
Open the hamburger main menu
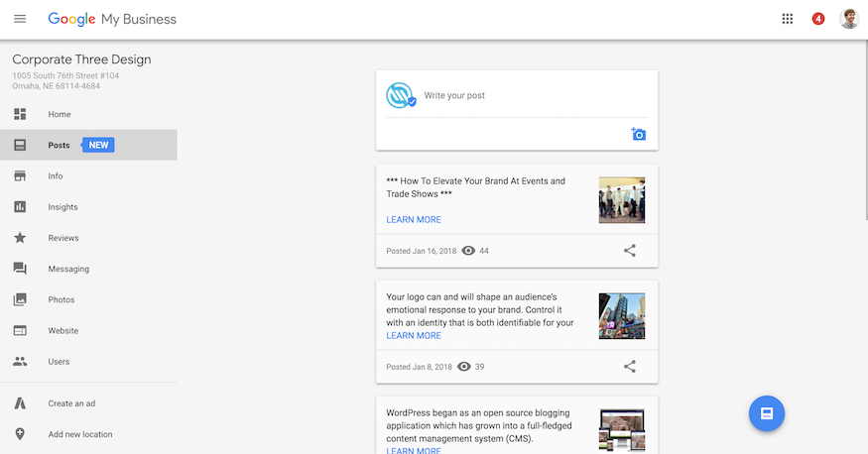coord(20,19)
